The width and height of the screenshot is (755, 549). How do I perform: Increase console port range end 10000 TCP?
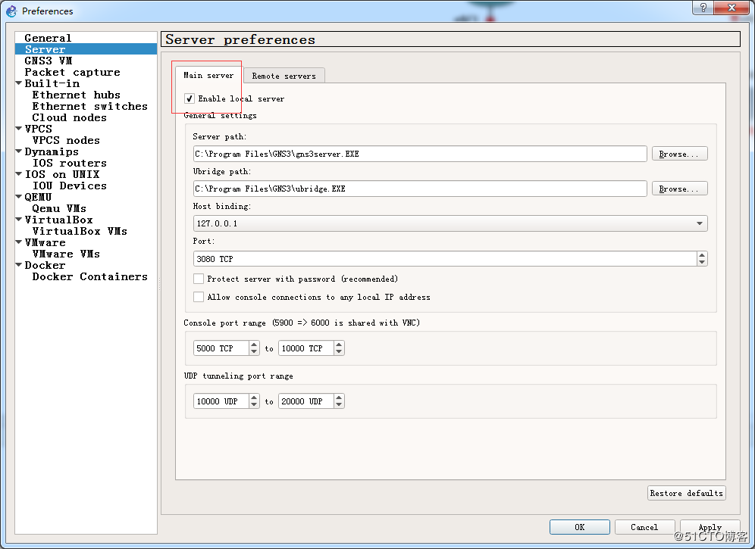click(x=339, y=344)
